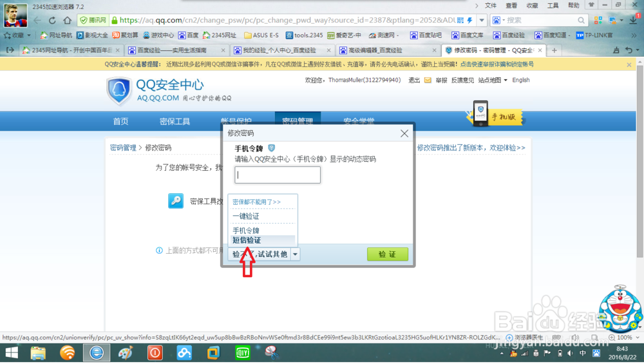Select 短信验证 option

[262, 240]
